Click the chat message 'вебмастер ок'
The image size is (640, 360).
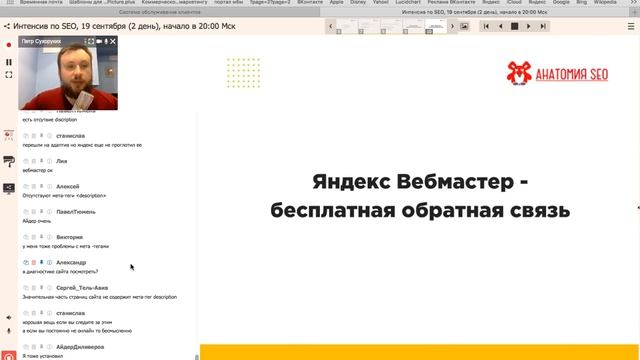tap(37, 170)
